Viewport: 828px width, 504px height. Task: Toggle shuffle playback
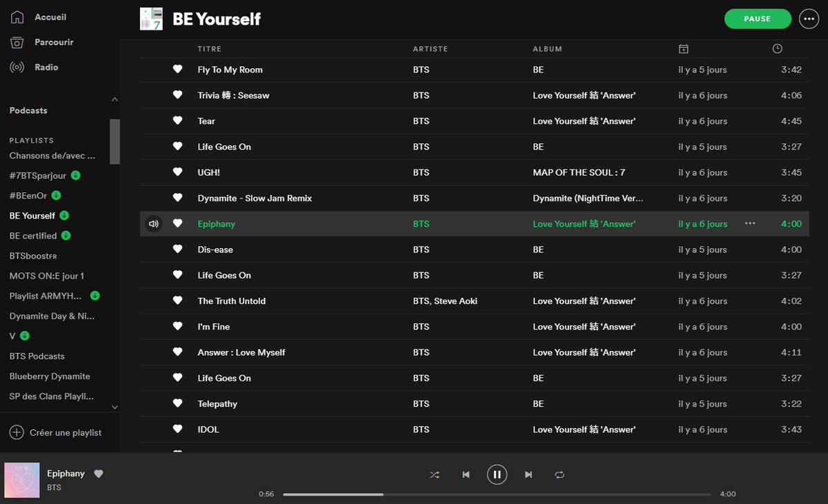click(x=435, y=475)
